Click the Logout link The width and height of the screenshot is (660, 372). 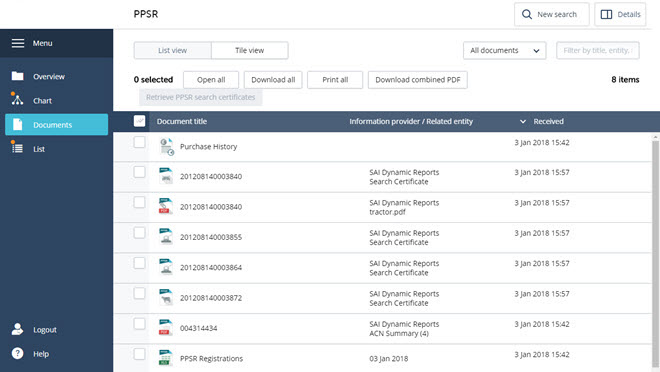tap(45, 330)
